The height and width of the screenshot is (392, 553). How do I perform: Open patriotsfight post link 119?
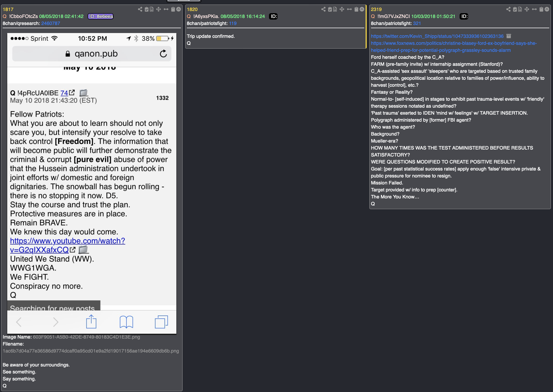pyautogui.click(x=233, y=23)
